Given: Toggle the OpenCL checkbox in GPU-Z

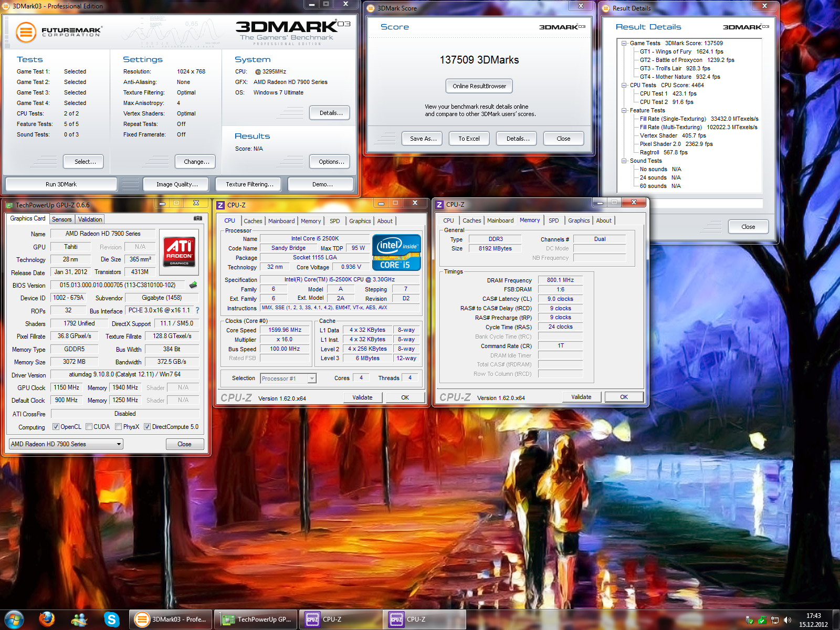Looking at the screenshot, I should point(56,427).
